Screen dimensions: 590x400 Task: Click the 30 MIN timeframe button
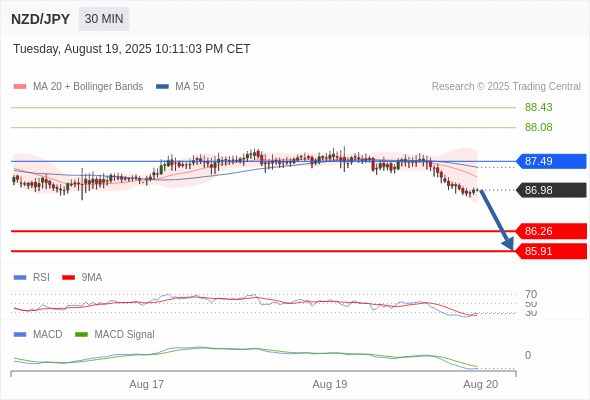[x=104, y=19]
